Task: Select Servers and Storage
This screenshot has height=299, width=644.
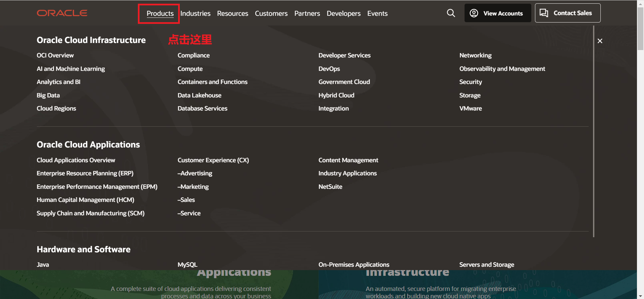Action: (x=487, y=265)
